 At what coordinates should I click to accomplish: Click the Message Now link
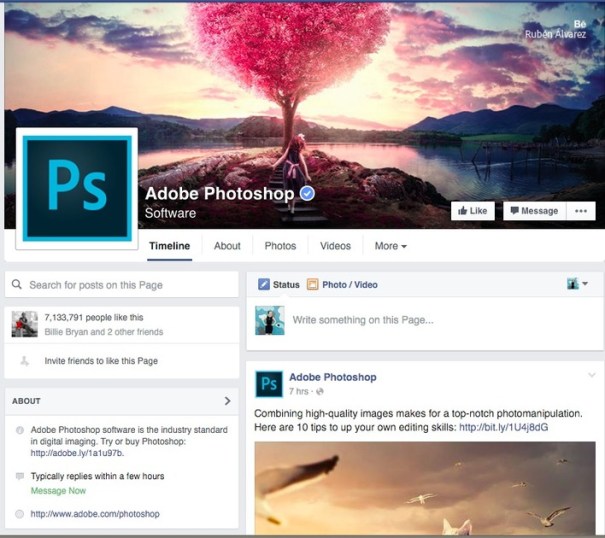tap(58, 491)
